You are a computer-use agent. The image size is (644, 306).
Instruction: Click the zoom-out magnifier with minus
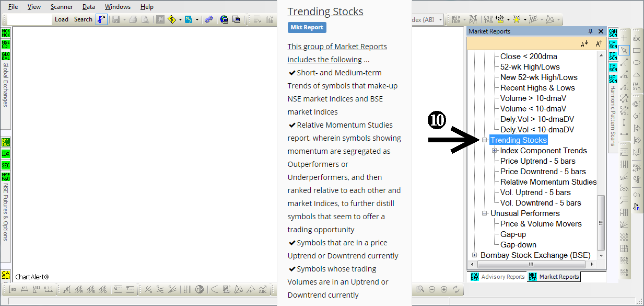coord(432,289)
